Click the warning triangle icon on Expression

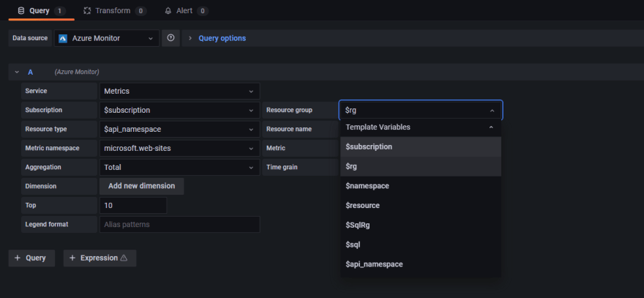124,258
